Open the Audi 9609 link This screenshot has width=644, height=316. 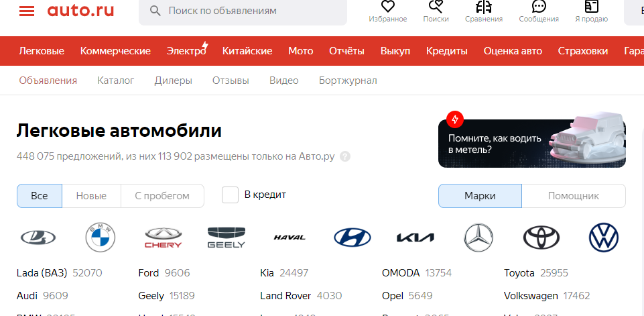(42, 295)
